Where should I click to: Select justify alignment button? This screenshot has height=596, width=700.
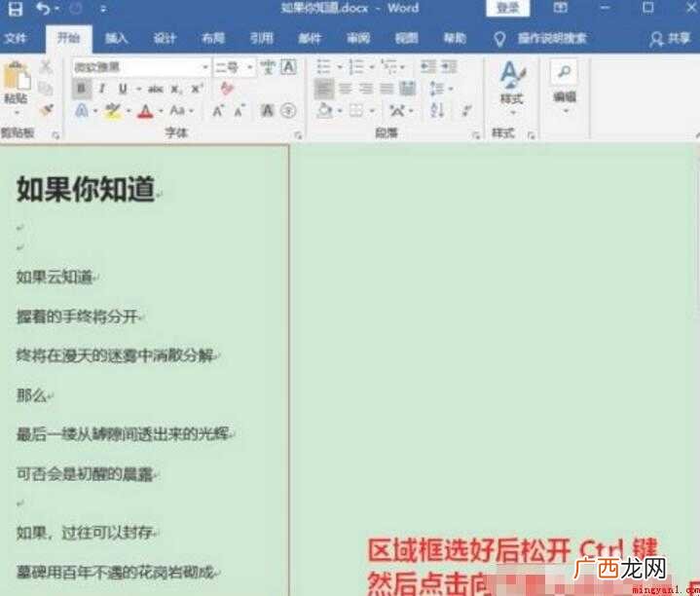tap(387, 89)
